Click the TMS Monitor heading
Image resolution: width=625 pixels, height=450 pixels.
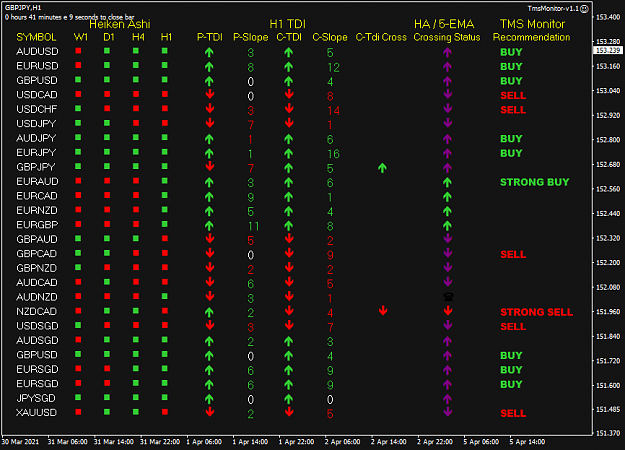tap(532, 24)
